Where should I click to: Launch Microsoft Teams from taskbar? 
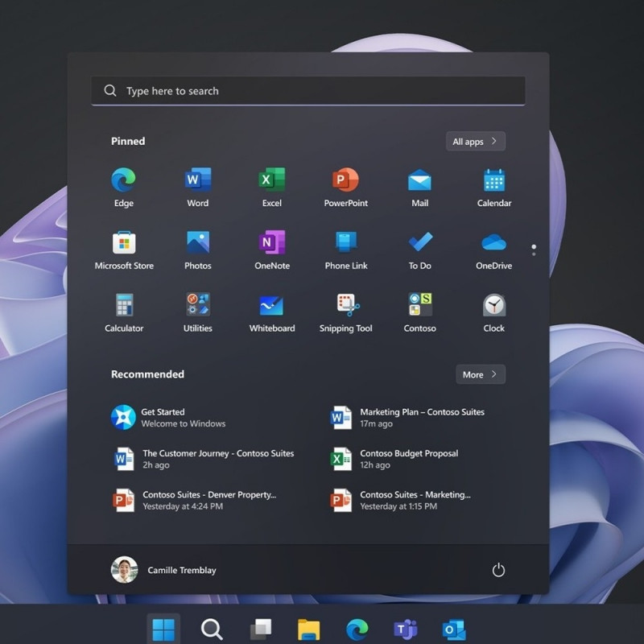(406, 629)
